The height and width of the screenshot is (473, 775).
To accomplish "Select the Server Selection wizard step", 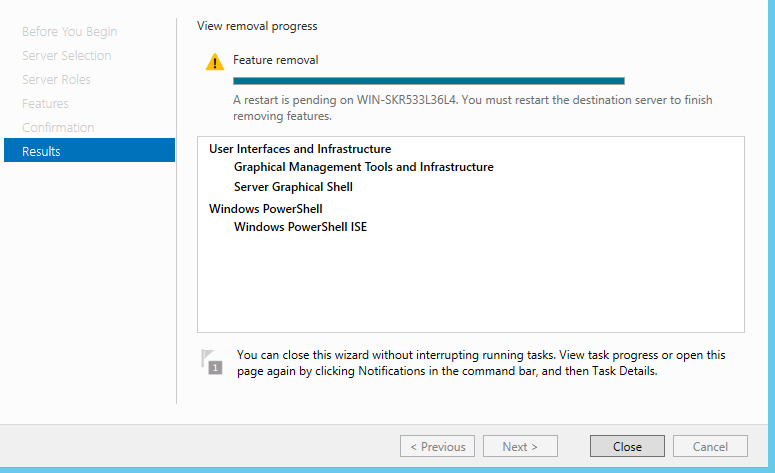I will [x=66, y=55].
